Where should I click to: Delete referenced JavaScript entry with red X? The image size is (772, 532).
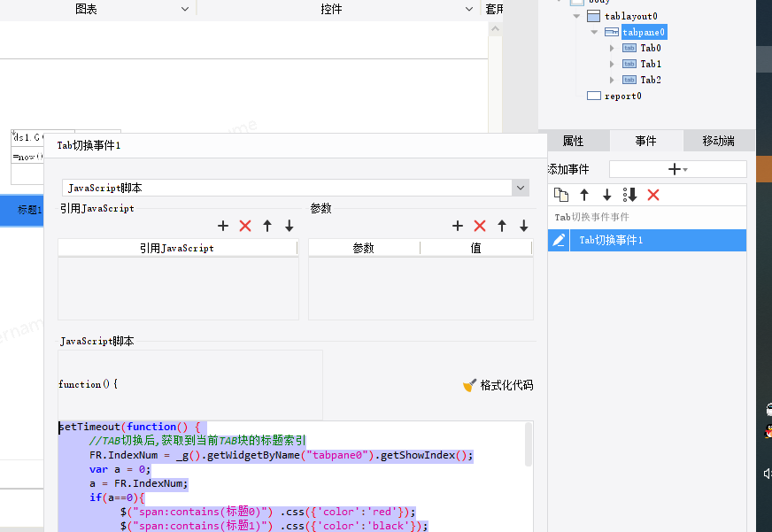point(245,226)
